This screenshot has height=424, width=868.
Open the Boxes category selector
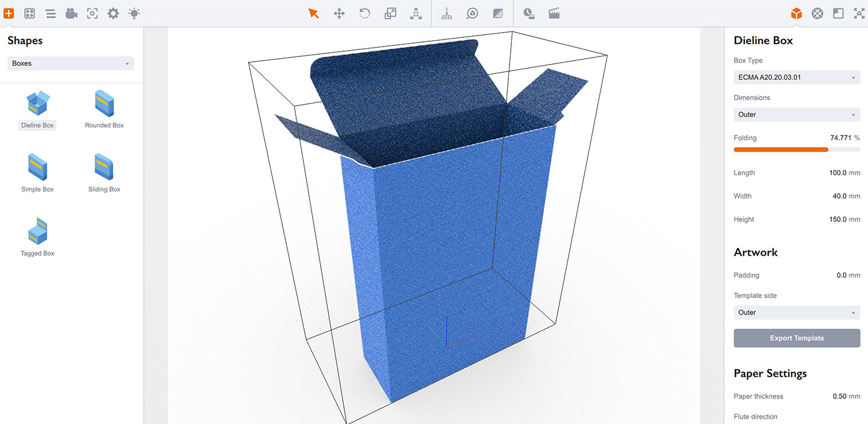click(70, 63)
